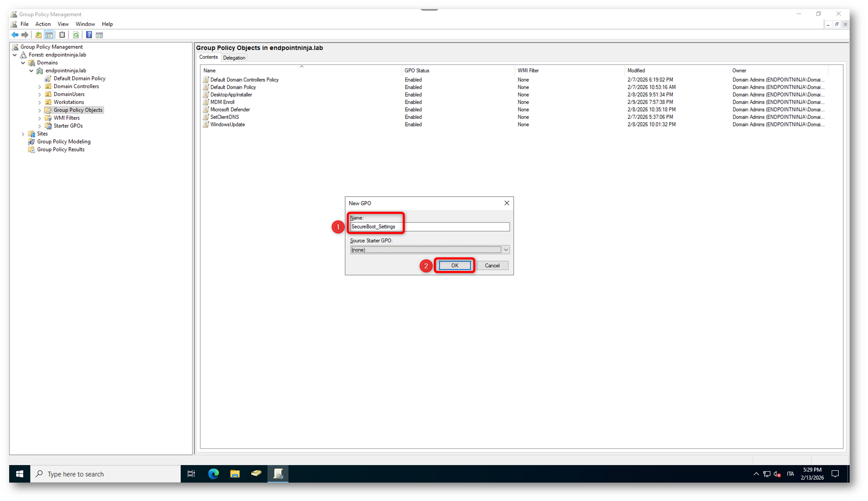Click the blue Back arrow toolbar icon

click(15, 35)
